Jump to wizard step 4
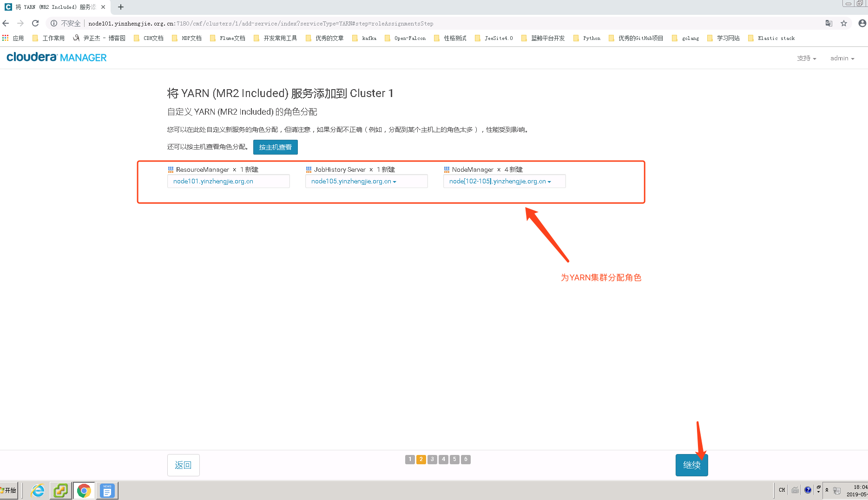Viewport: 868px width, 500px height. pyautogui.click(x=443, y=459)
